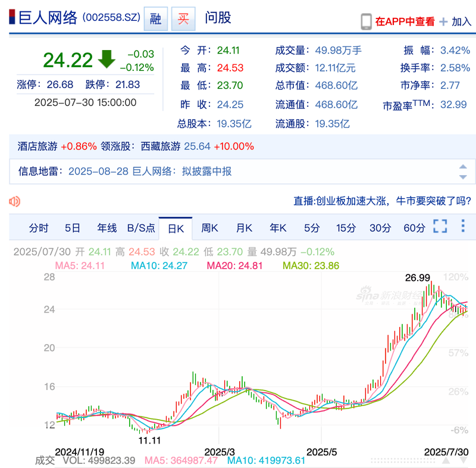Image resolution: width=476 pixels, height=468 pixels.
Task: Switch to 60分 minute chart
Action: [x=414, y=227]
